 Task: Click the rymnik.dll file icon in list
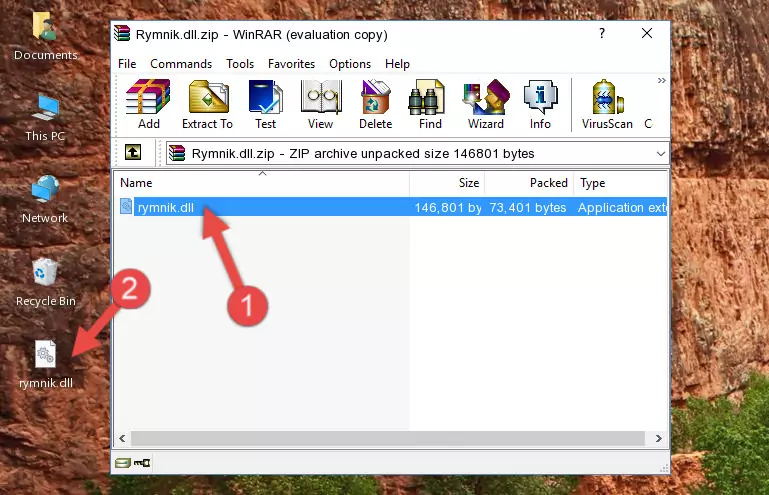point(126,207)
